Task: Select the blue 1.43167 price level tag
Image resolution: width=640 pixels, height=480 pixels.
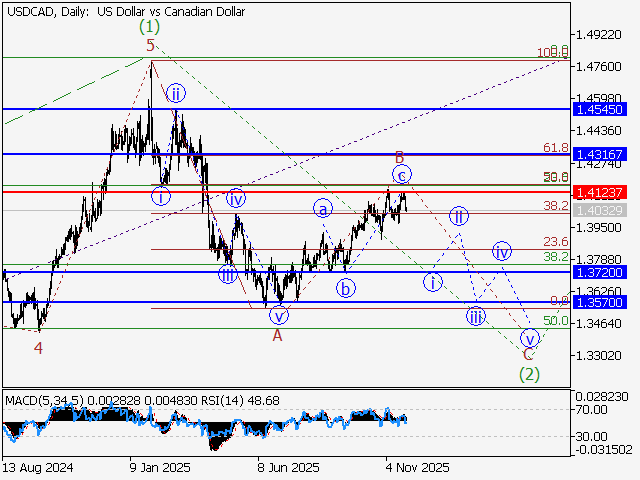Action: click(x=599, y=154)
